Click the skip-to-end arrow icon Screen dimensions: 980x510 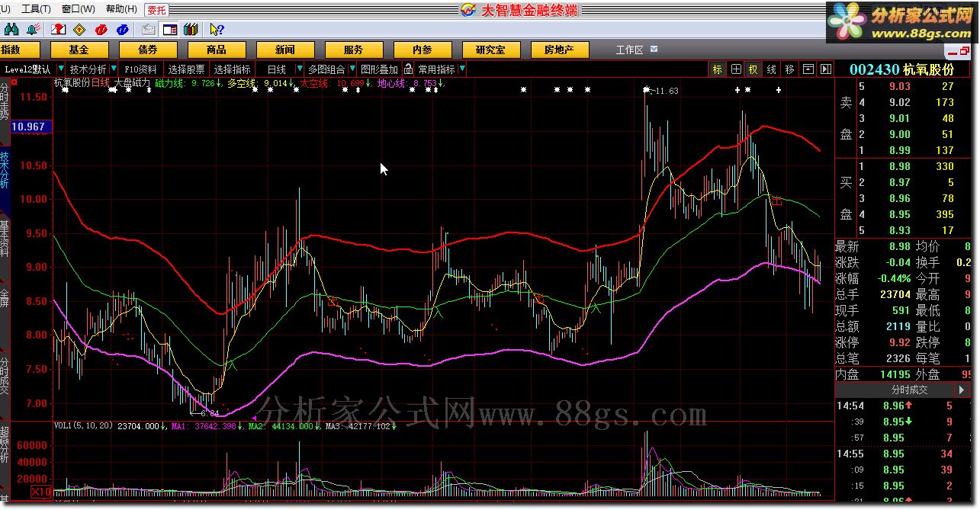[826, 69]
